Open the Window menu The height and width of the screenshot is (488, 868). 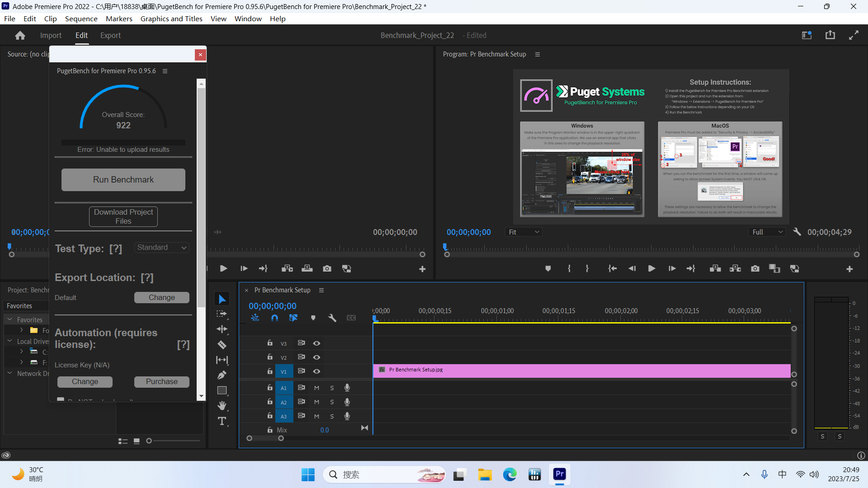(248, 19)
